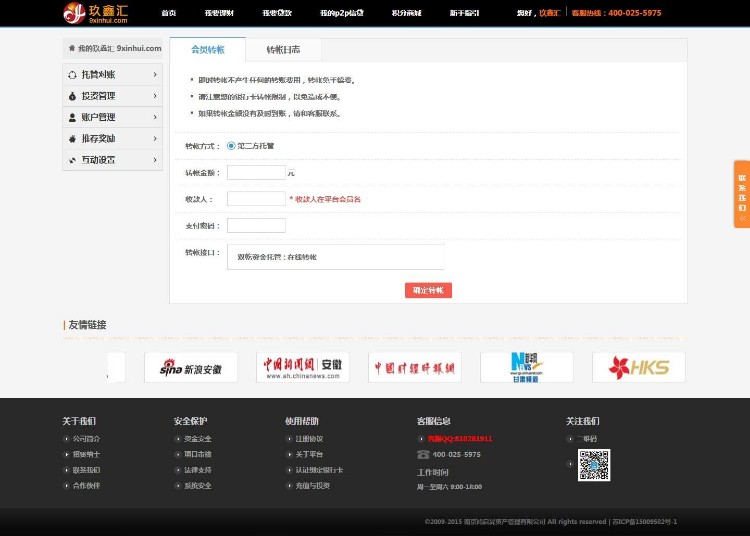Screen dimensions: 750x536
Task: Switch to the 转账日志 tab
Action: (283, 50)
